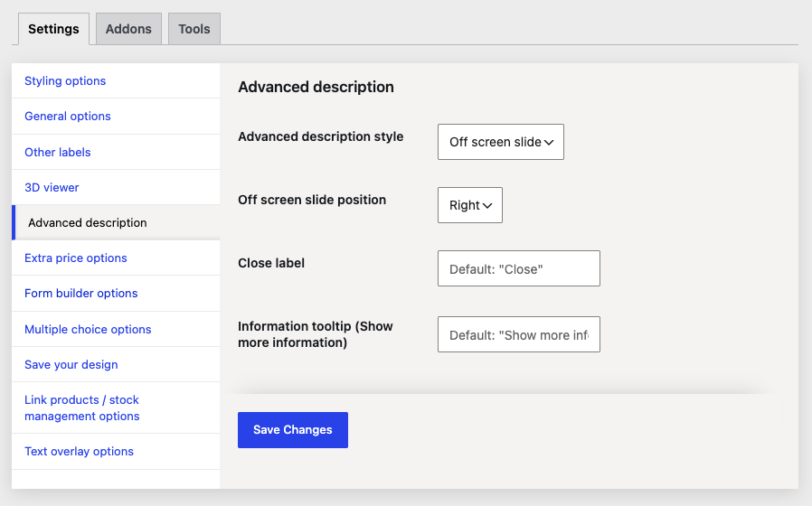Focus the Close label input field
Image resolution: width=812 pixels, height=506 pixels.
519,268
